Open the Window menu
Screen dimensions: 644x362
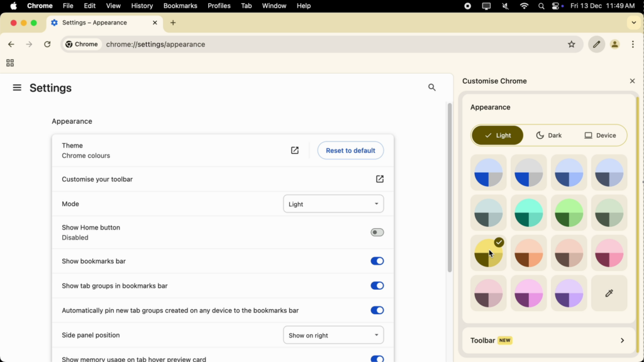[x=274, y=6]
